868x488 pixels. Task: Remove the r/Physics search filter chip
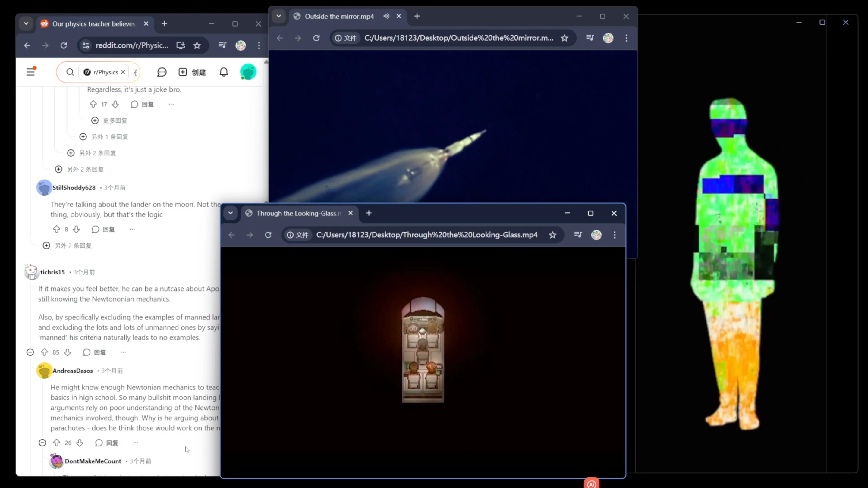123,72
